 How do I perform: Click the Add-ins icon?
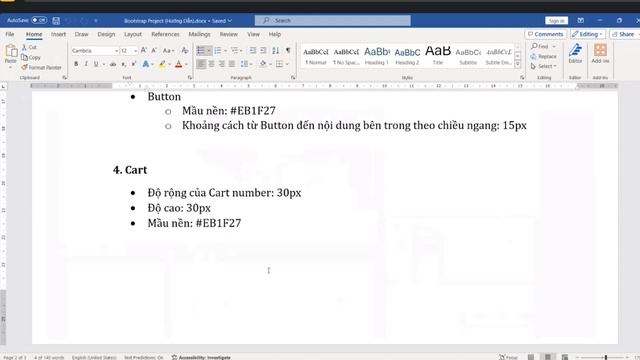[x=600, y=53]
